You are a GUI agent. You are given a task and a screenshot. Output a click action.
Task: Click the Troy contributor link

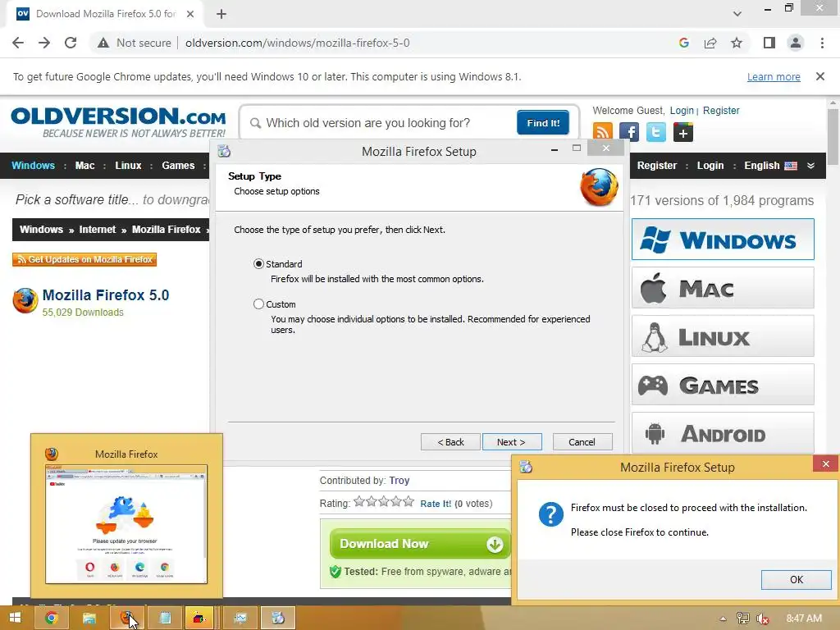(x=399, y=481)
